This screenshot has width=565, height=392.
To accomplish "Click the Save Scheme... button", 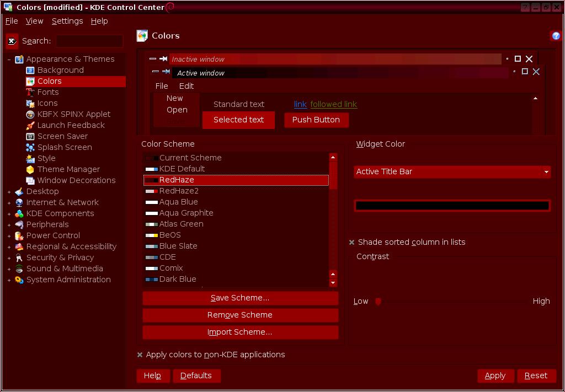I will tap(241, 298).
